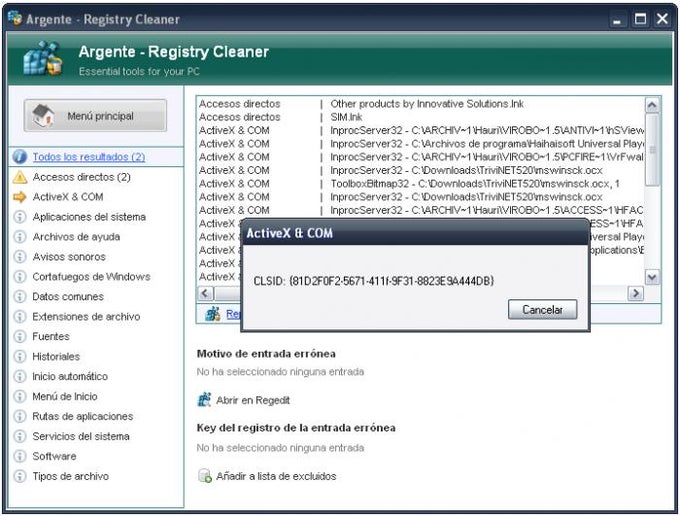Viewport: 680px width, 516px height.
Task: Open Historiales category
Action: (56, 356)
